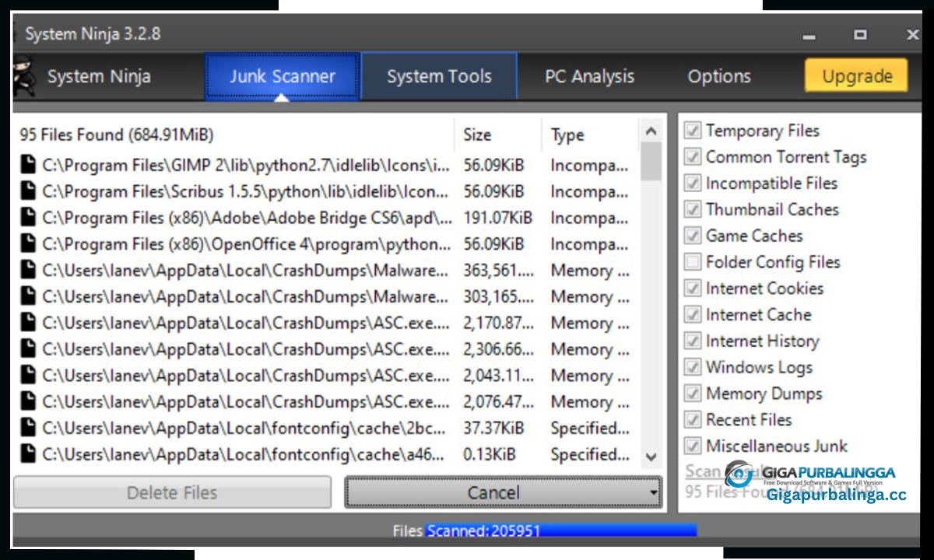Screen dimensions: 934x560
Task: Toggle the Thumbnail Caches checkbox
Action: (x=692, y=210)
